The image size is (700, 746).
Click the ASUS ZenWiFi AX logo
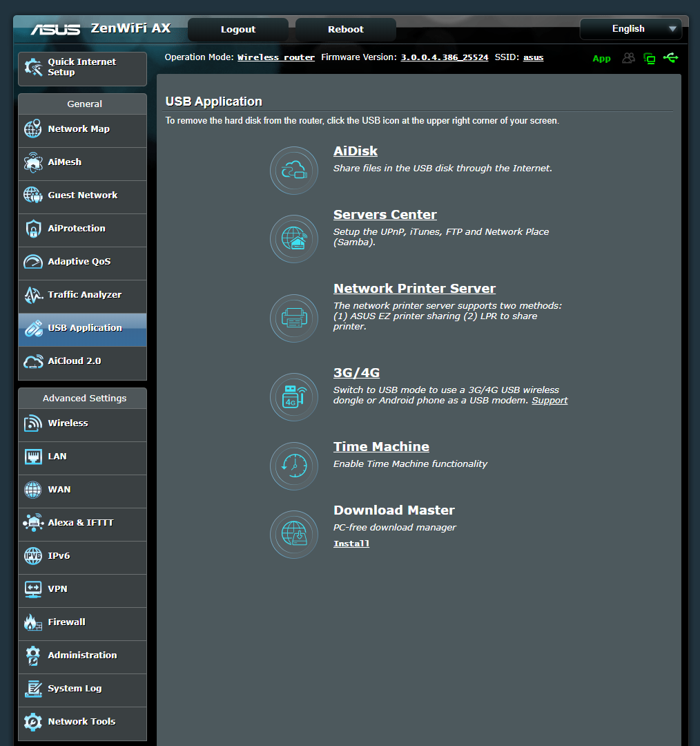coord(101,28)
